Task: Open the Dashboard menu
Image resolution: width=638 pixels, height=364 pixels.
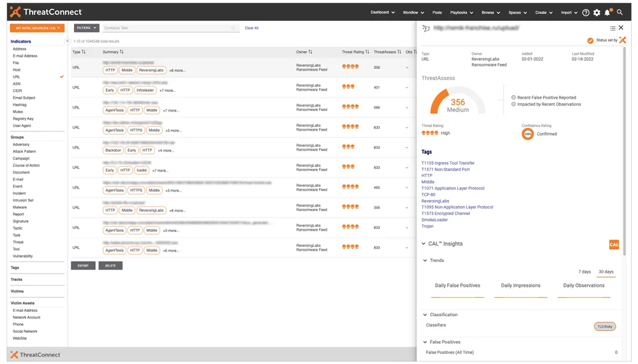Action: [382, 13]
